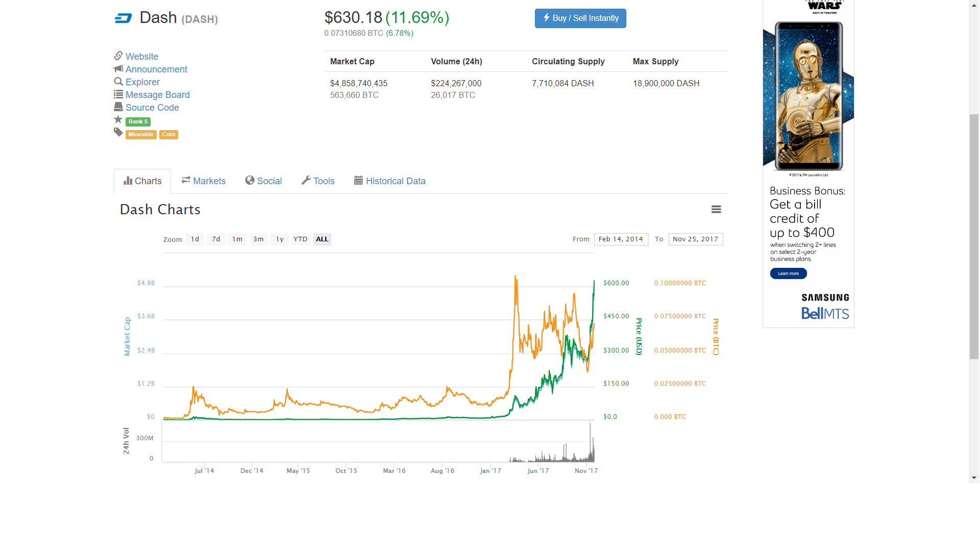Open the To date field Nov 25, 2017

pos(695,239)
